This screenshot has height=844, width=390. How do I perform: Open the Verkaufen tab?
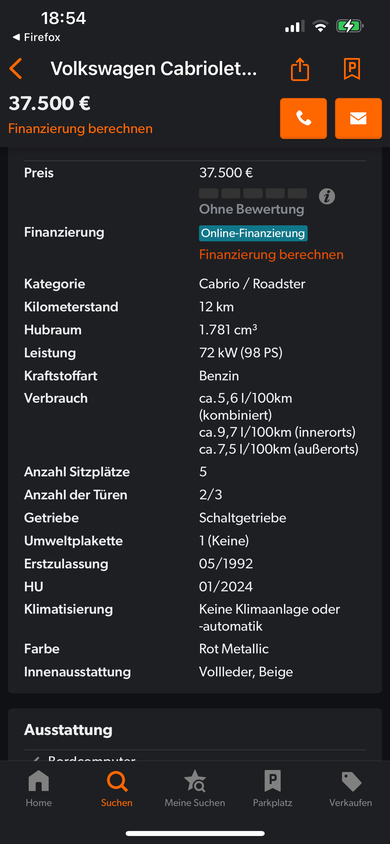point(351,789)
